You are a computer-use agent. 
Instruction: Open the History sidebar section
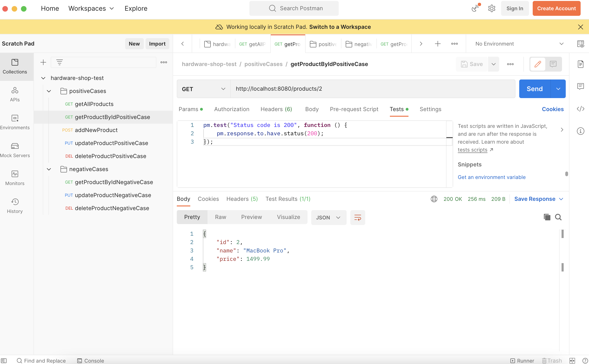[x=15, y=206]
